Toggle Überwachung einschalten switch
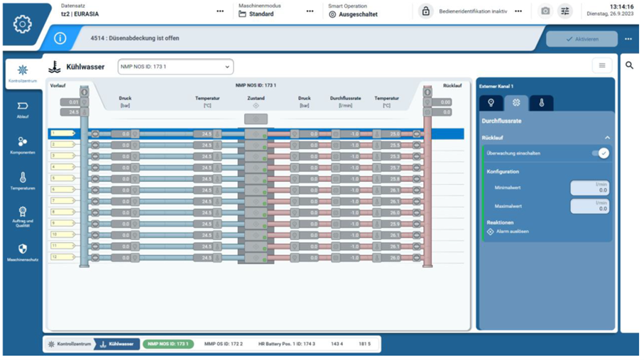 coord(601,153)
